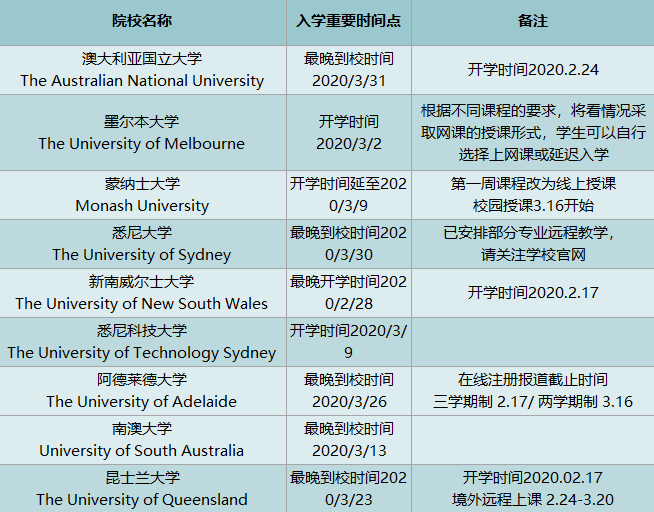This screenshot has height=512, width=654.
Task: Select the 悉尼大学 text
Action: [142, 233]
